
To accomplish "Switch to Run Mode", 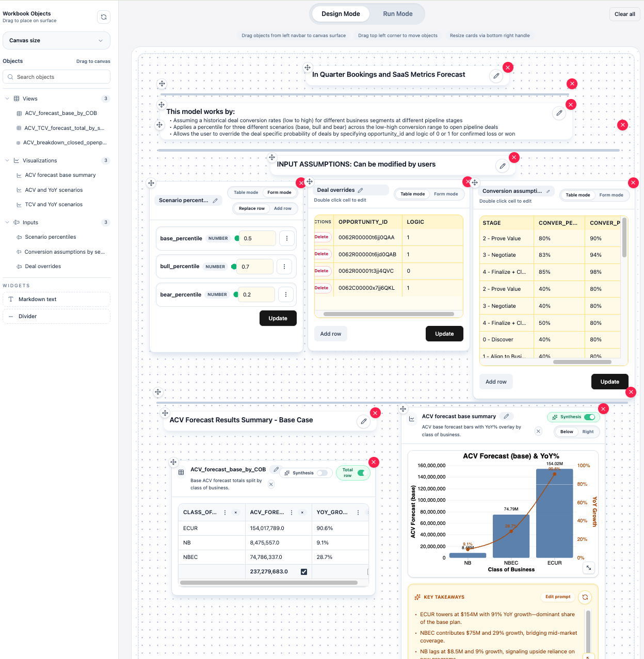I will (x=397, y=14).
